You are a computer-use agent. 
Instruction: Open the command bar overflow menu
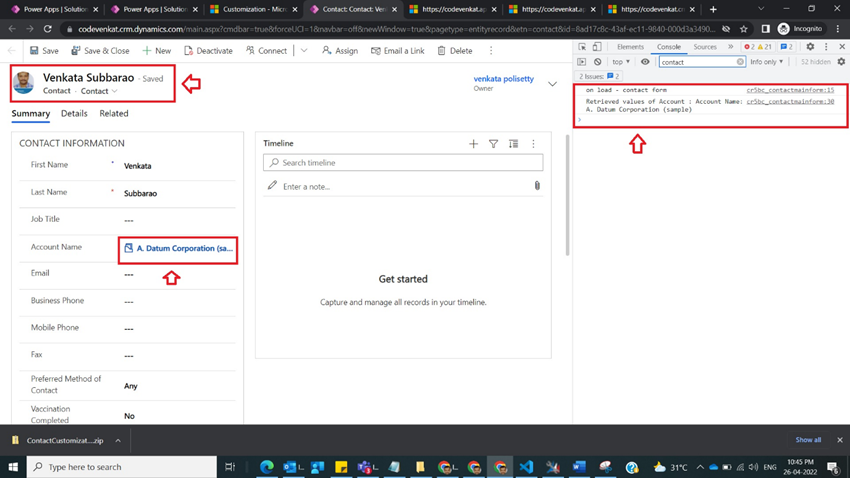(491, 50)
